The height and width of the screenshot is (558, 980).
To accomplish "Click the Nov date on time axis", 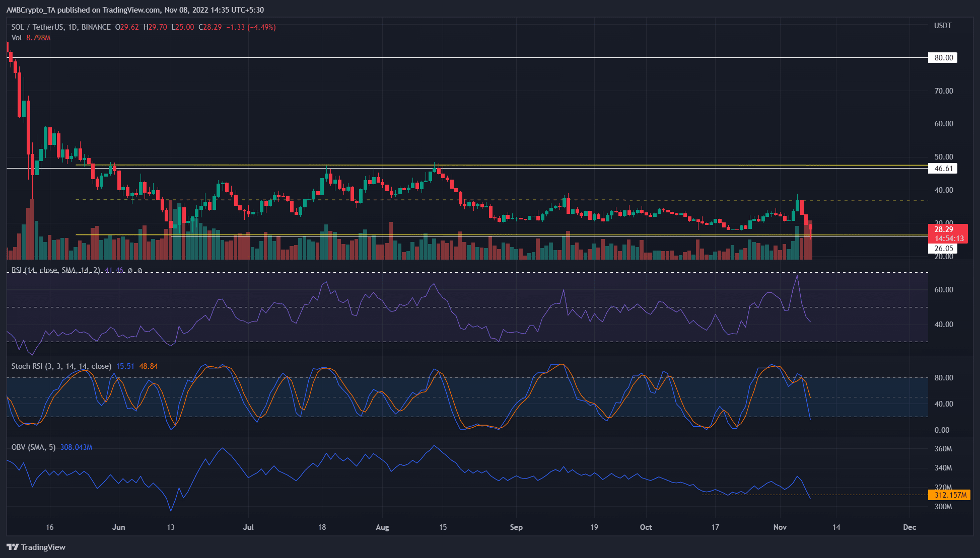I will [x=780, y=527].
